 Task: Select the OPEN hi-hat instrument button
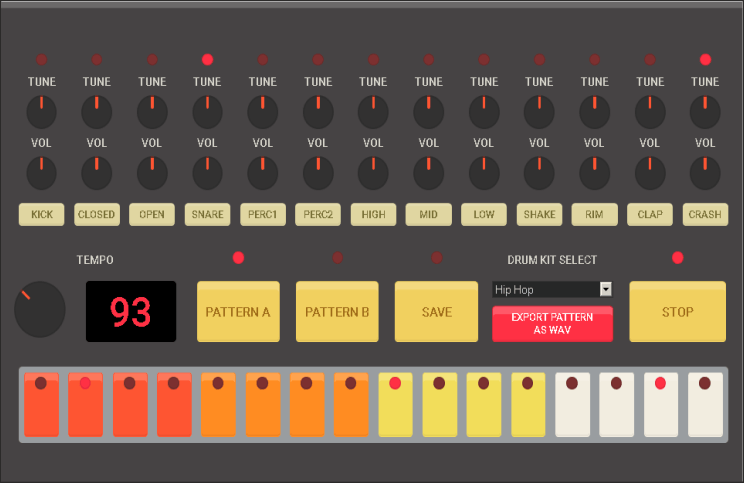(152, 214)
